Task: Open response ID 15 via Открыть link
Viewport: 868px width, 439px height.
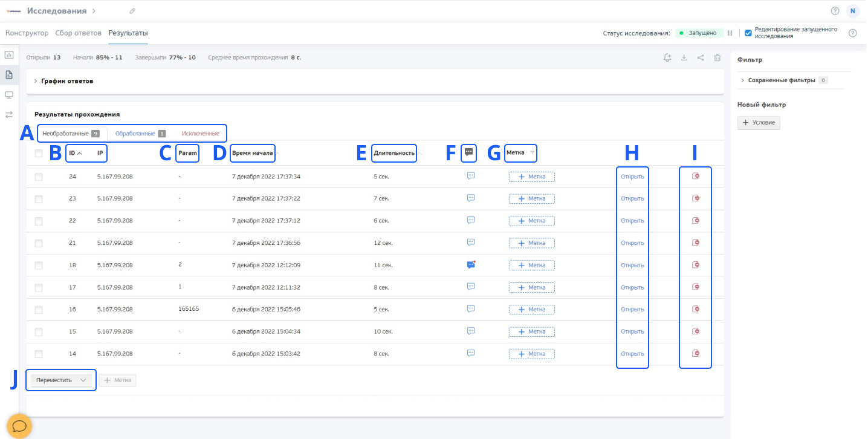Action: point(632,331)
